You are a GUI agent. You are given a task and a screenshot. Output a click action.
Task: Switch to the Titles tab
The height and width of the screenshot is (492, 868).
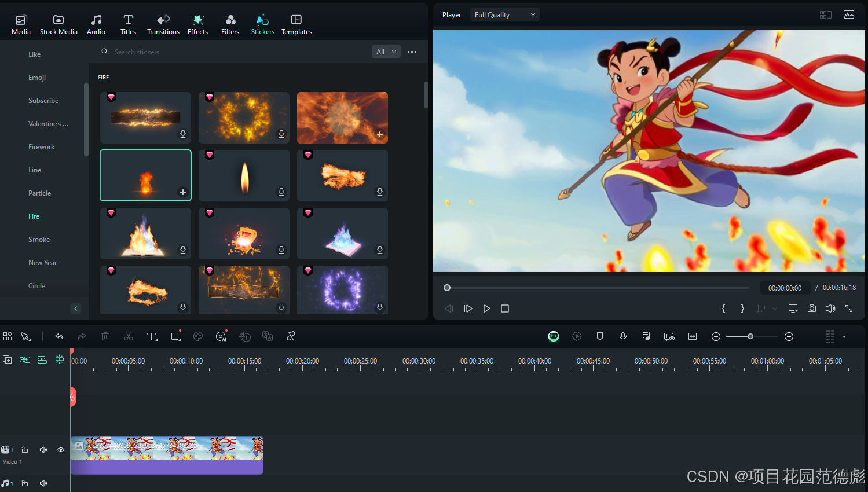129,25
